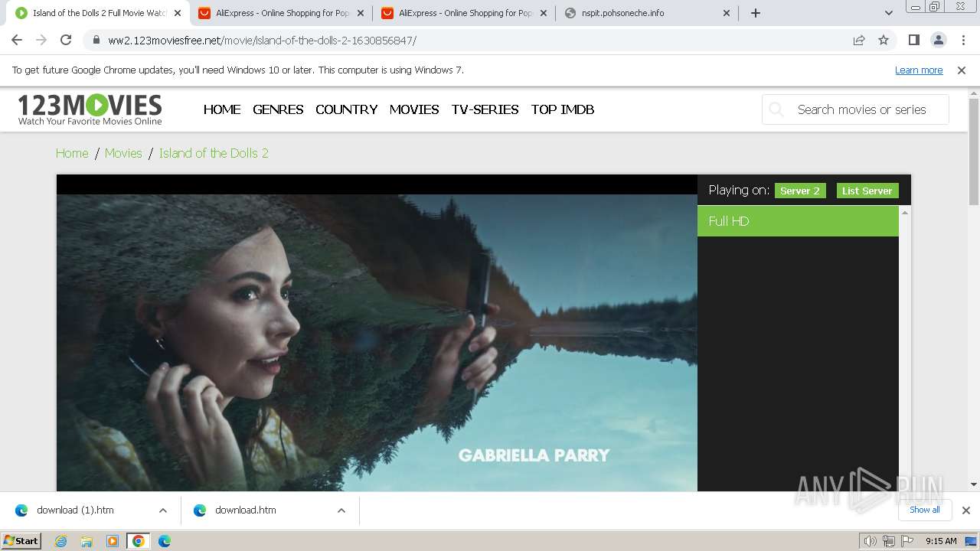
Task: Switch to the first AliExpress tab
Action: click(281, 13)
